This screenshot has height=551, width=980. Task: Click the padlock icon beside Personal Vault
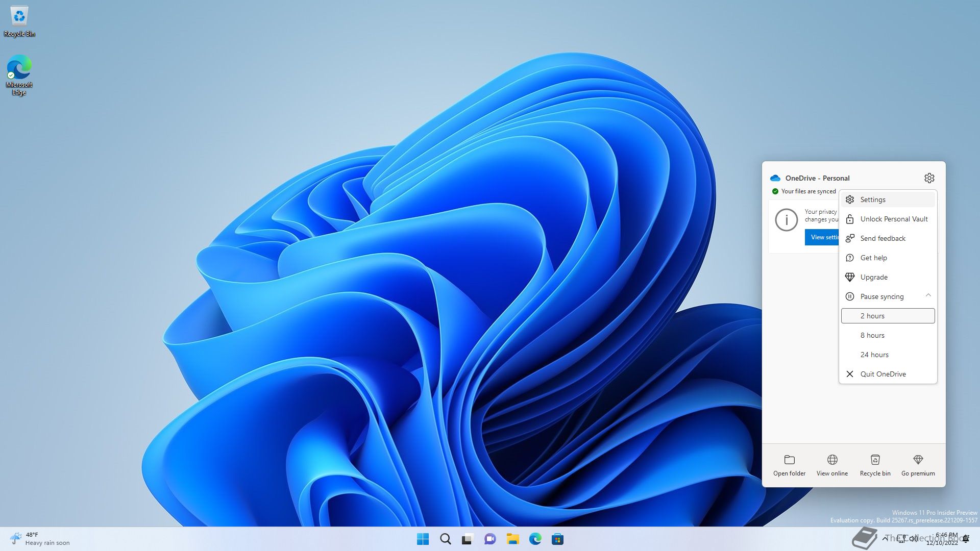tap(849, 219)
